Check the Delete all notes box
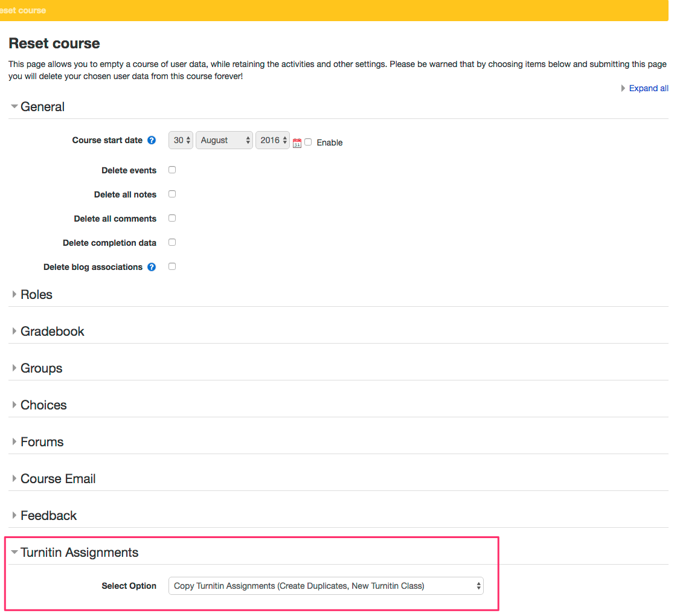Viewport: 680px width, 616px height. [x=172, y=194]
